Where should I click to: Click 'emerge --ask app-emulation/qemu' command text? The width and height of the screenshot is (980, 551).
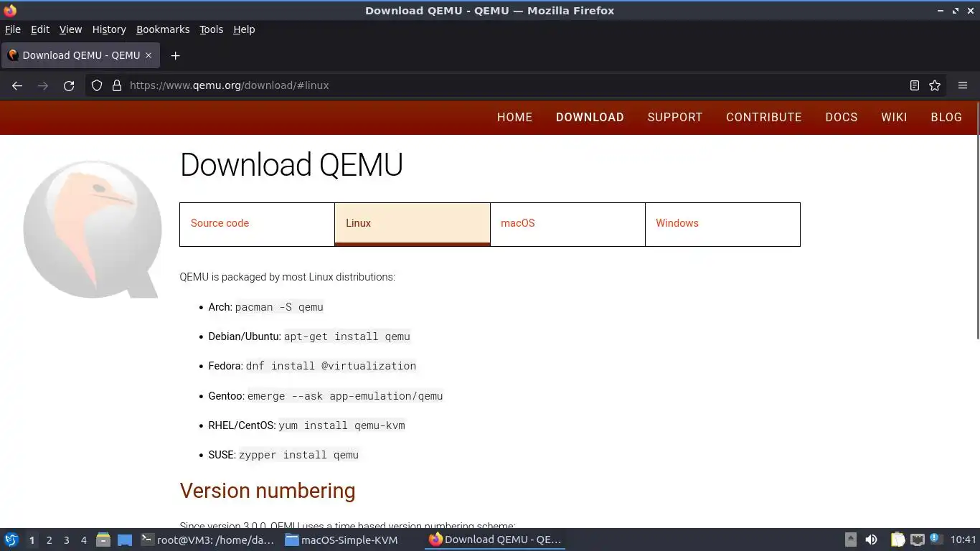pyautogui.click(x=345, y=396)
